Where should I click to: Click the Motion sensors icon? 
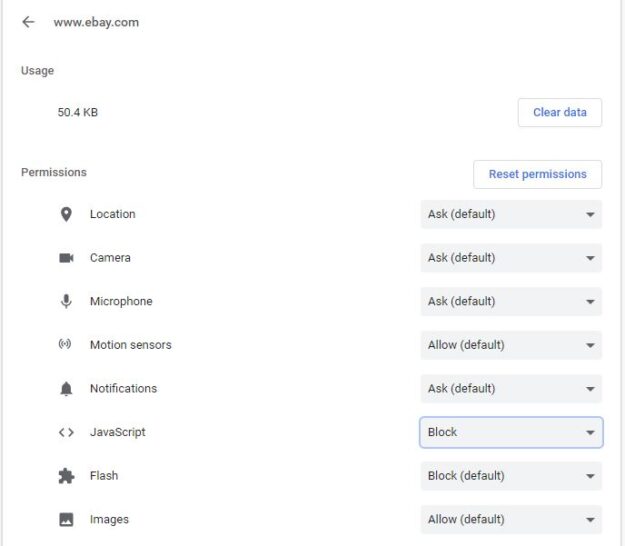[x=65, y=344]
